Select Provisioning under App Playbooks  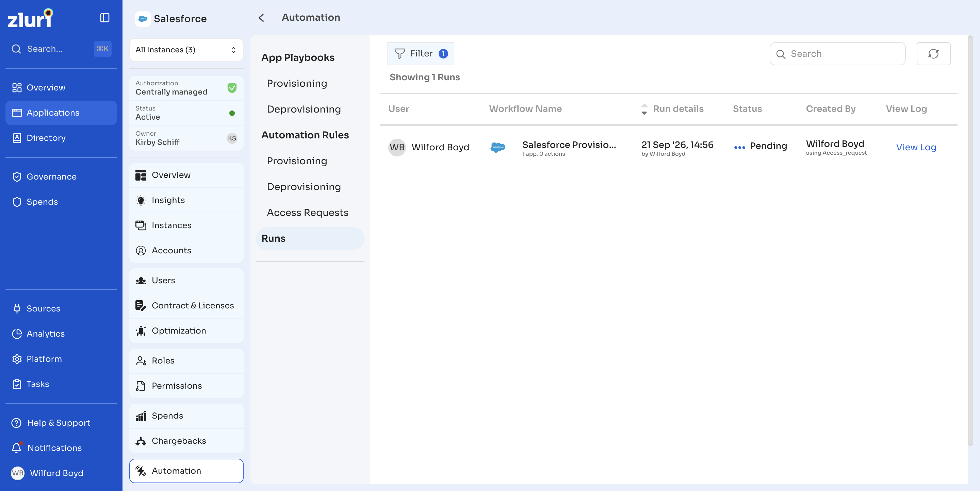coord(297,83)
